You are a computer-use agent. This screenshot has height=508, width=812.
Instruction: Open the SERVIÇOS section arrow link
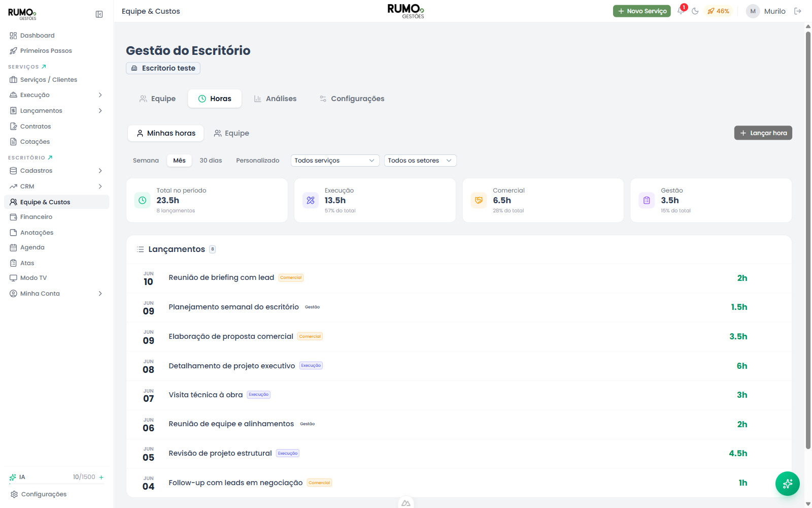(x=44, y=67)
